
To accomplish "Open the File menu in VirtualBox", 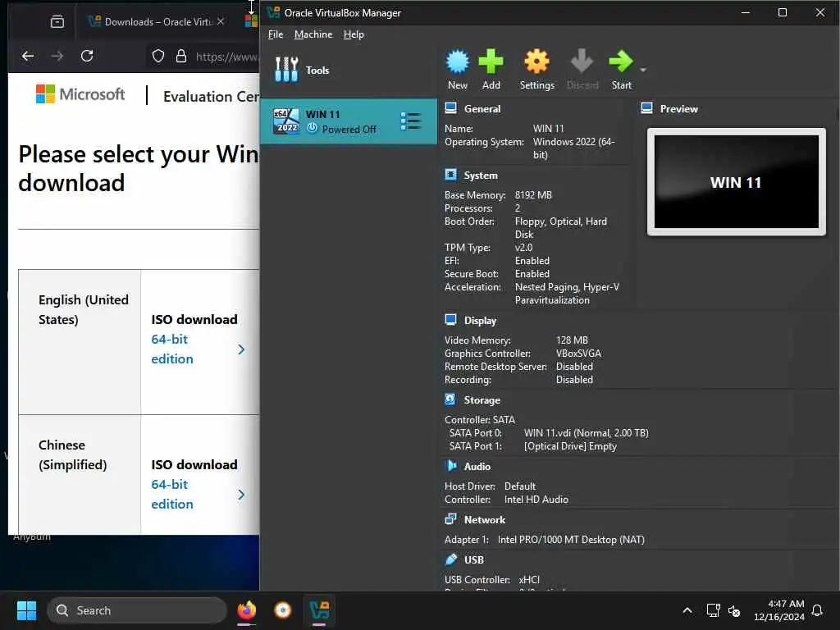I will pyautogui.click(x=276, y=34).
